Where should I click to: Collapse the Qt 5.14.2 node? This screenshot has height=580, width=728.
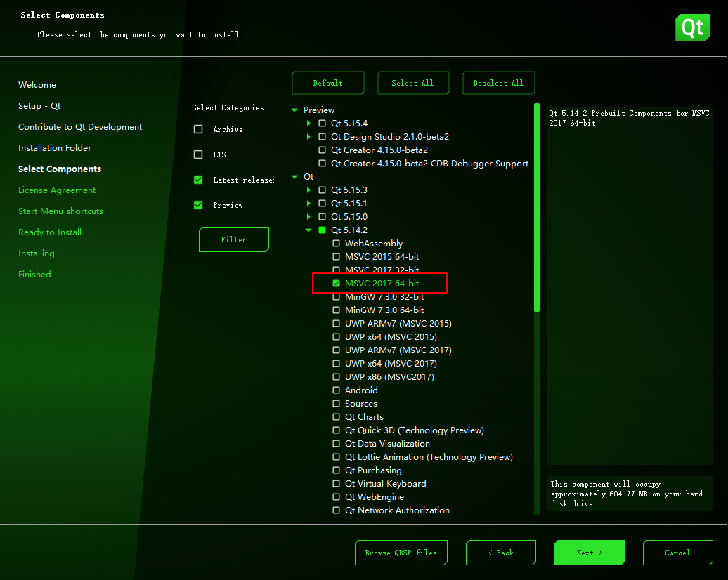click(x=308, y=230)
